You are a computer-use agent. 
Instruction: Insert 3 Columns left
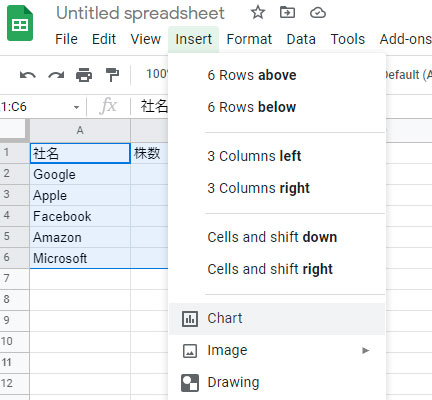click(x=277, y=156)
